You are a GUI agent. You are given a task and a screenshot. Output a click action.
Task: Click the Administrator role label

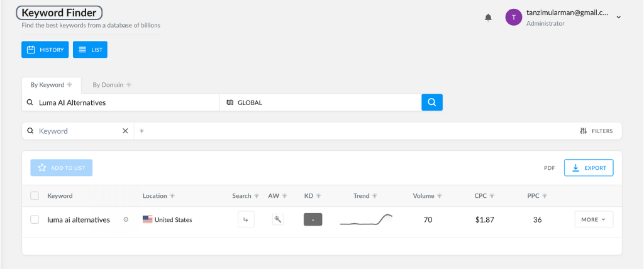(x=545, y=24)
